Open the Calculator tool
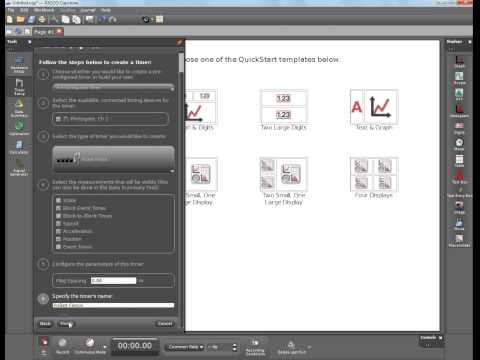 (x=19, y=147)
